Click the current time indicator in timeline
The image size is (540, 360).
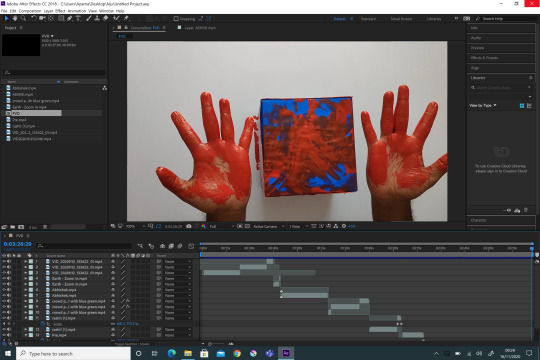[532, 248]
